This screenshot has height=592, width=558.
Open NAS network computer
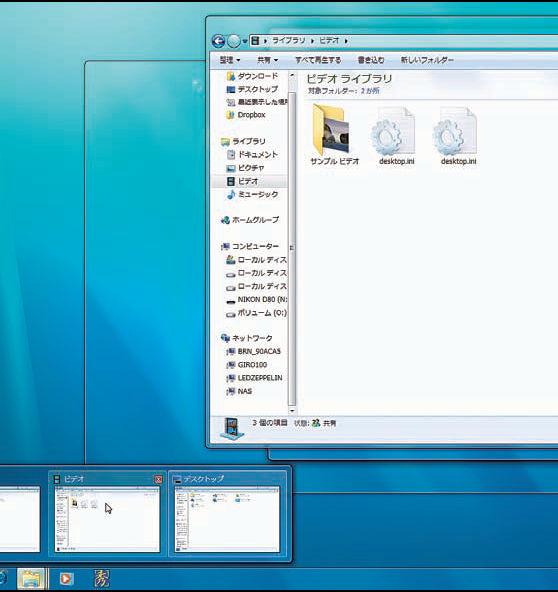point(239,391)
